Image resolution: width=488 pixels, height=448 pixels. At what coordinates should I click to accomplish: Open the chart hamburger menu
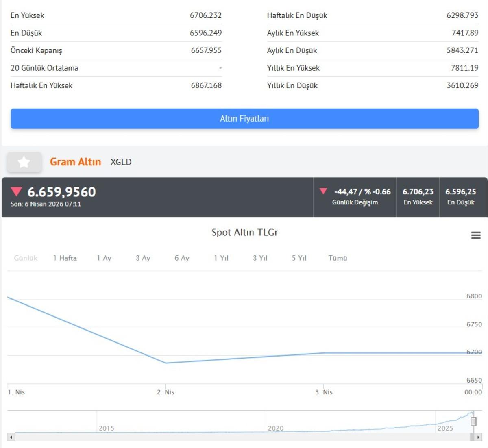476,235
